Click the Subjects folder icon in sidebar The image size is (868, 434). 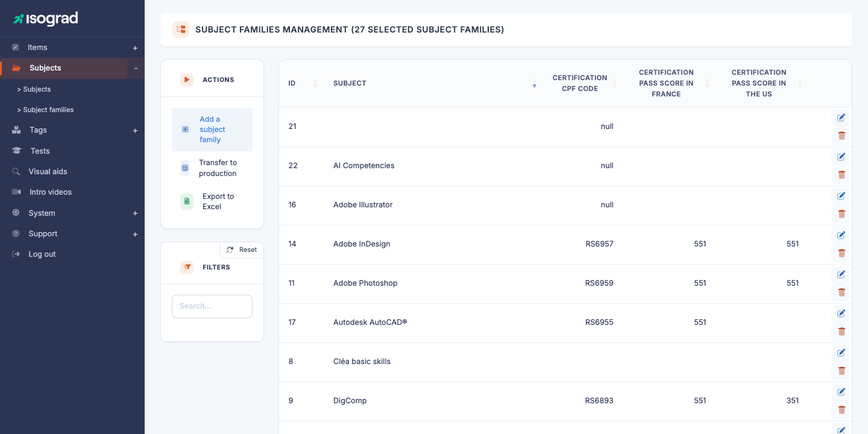click(x=16, y=68)
